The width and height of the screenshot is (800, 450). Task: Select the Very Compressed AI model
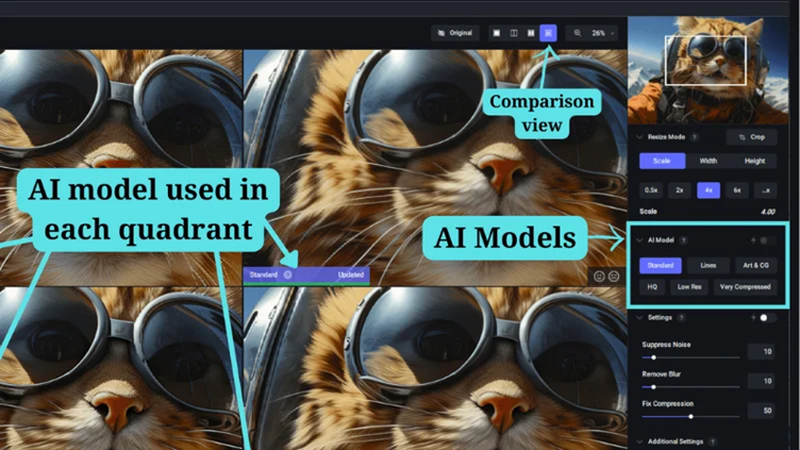click(x=745, y=287)
